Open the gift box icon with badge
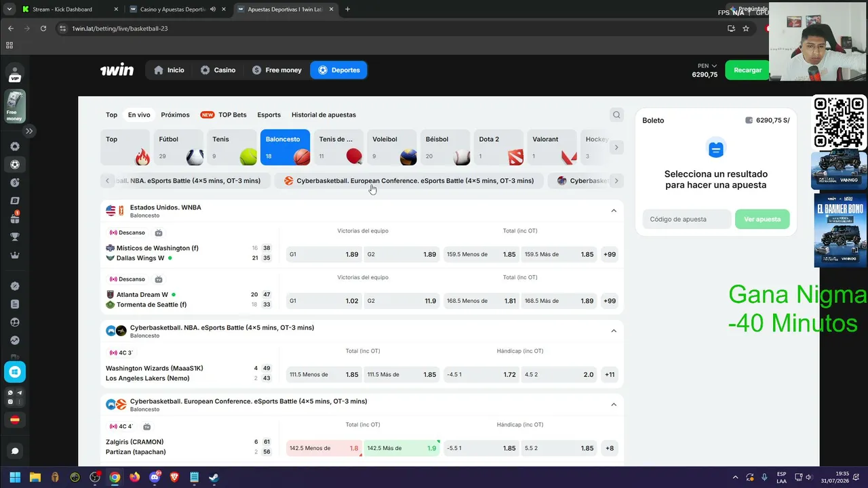 [x=15, y=218]
